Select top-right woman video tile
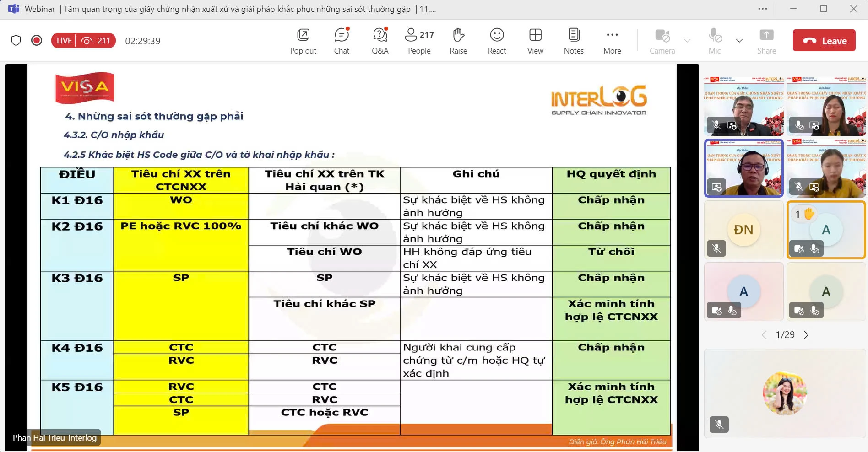The image size is (868, 452). (x=826, y=106)
